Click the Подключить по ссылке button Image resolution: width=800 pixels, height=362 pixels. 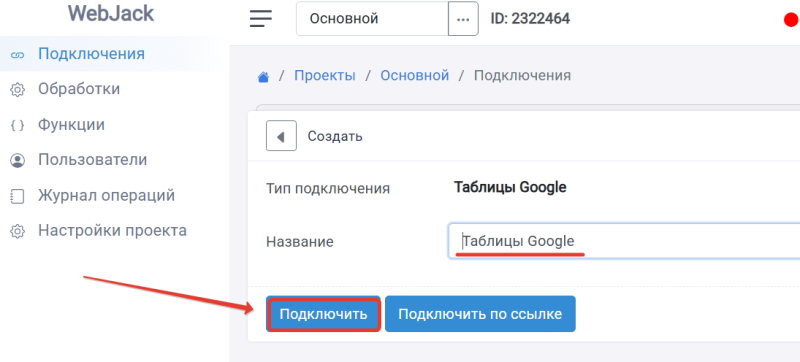[480, 314]
